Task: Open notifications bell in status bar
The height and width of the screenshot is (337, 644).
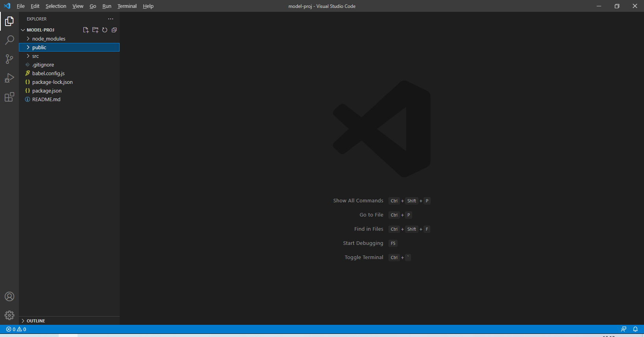Action: pos(635,329)
